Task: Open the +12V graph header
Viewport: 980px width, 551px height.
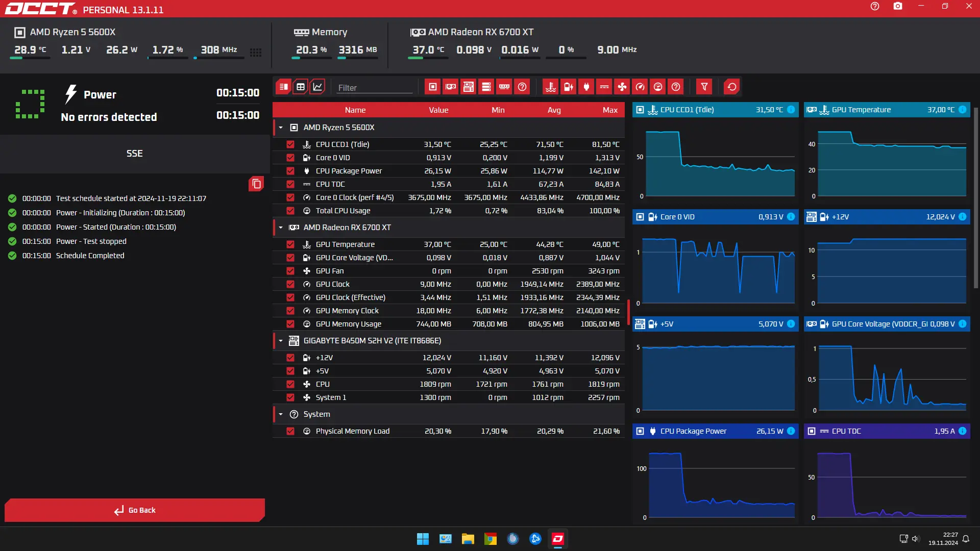Action: pyautogui.click(x=887, y=217)
